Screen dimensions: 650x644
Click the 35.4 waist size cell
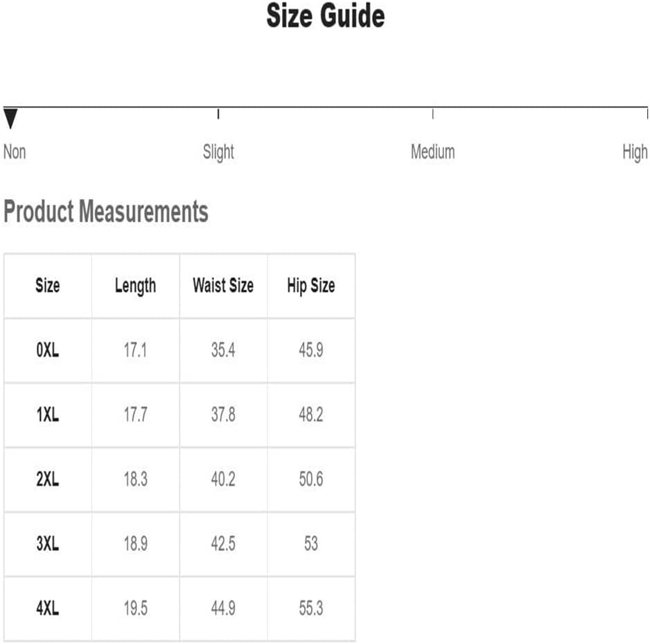coord(223,350)
